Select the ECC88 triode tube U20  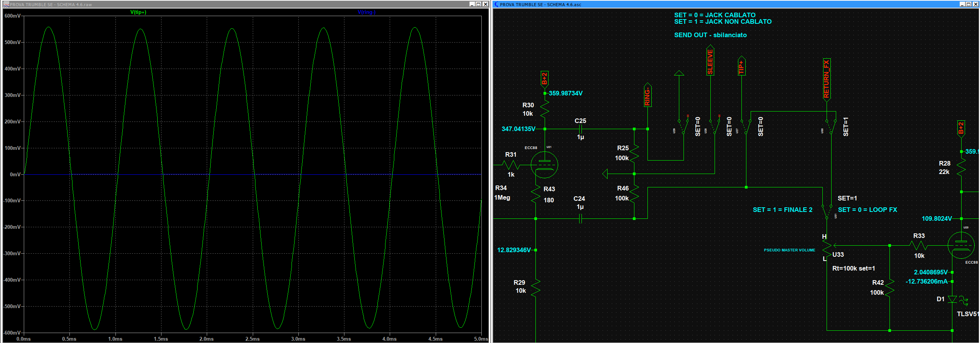point(961,245)
